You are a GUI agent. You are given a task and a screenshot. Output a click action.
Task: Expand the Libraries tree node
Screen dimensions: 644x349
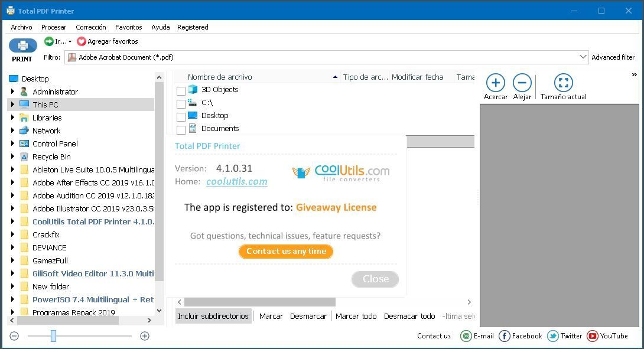coord(12,118)
